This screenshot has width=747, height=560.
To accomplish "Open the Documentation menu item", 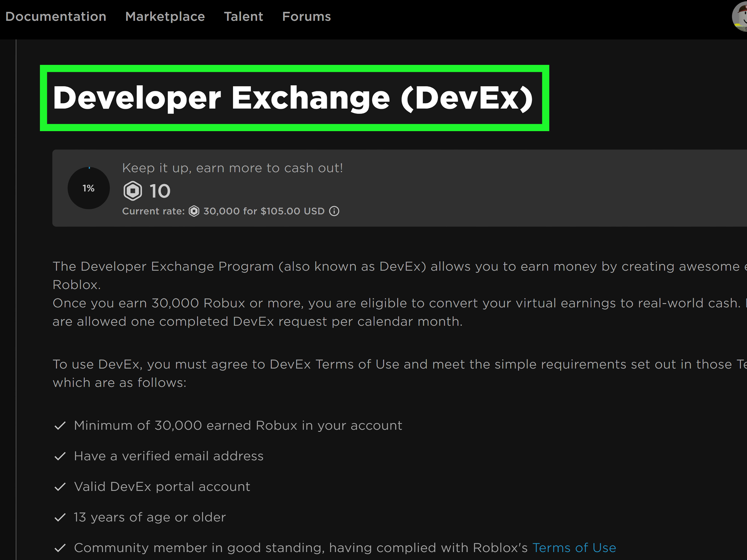I will [56, 17].
